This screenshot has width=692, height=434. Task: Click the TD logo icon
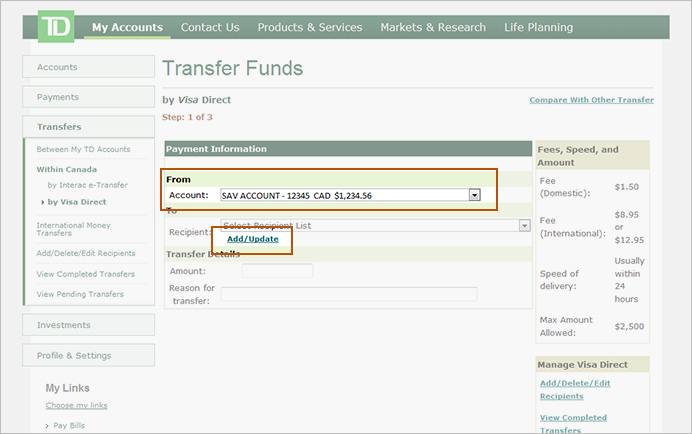click(56, 26)
